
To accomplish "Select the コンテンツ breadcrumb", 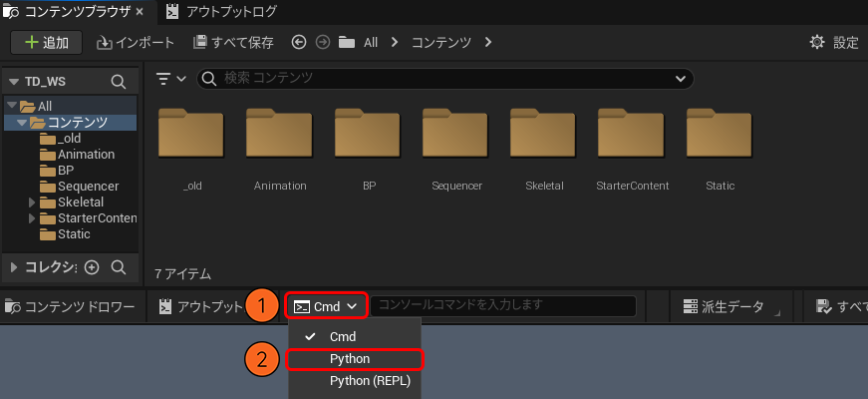I will pos(441,43).
